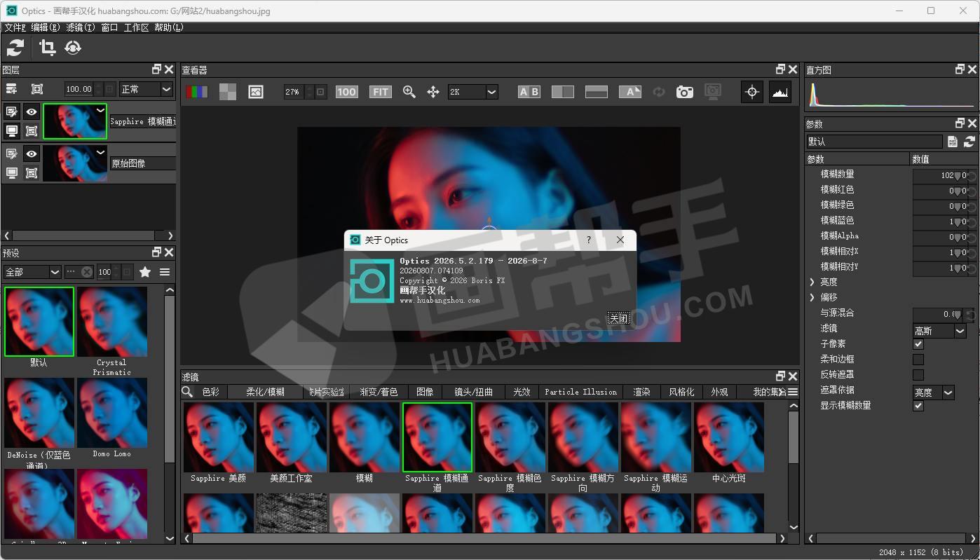
Task: Click the reset parameters icon in the 参数 panel
Action: [x=969, y=142]
